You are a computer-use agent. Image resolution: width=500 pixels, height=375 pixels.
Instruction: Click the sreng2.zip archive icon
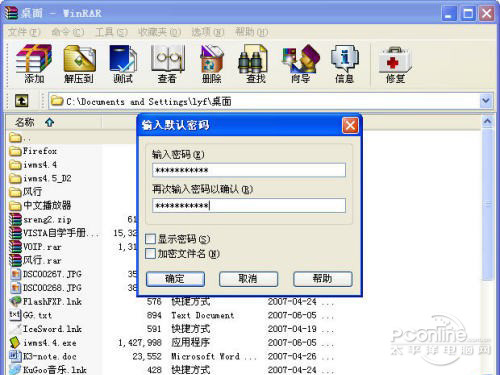coord(15,219)
